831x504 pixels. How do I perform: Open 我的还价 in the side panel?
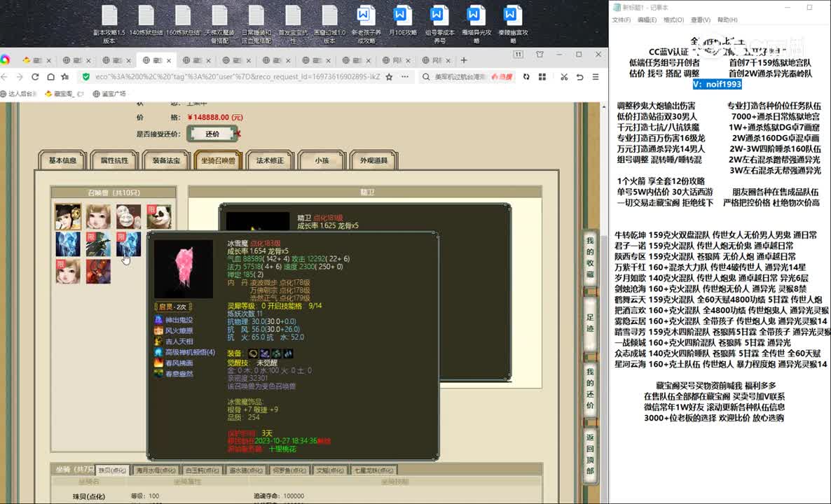pos(590,388)
